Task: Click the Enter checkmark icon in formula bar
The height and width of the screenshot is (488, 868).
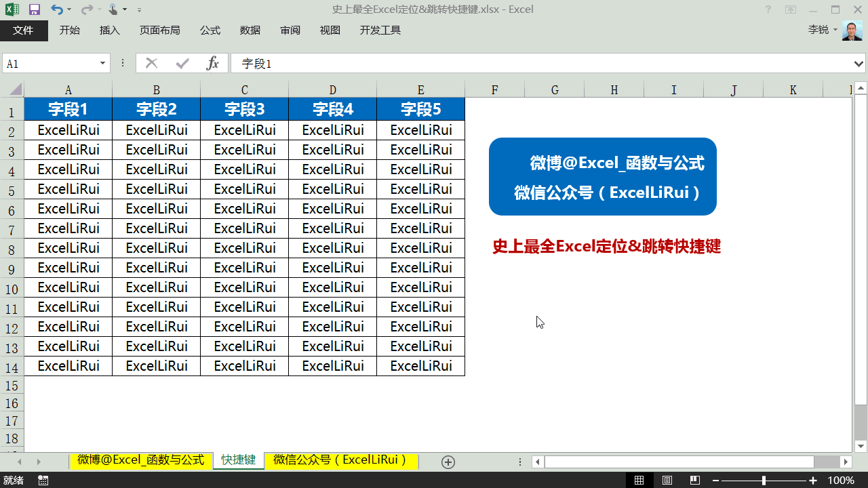Action: click(x=182, y=64)
